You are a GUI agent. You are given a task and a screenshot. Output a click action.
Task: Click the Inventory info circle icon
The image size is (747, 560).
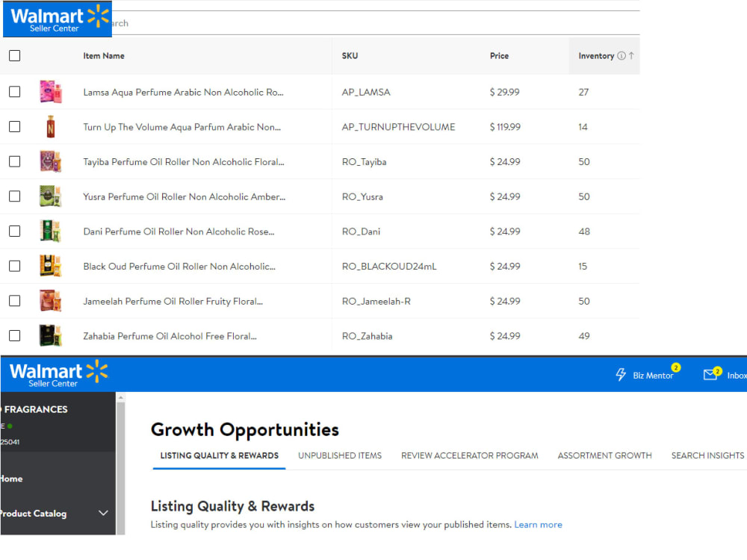[622, 56]
